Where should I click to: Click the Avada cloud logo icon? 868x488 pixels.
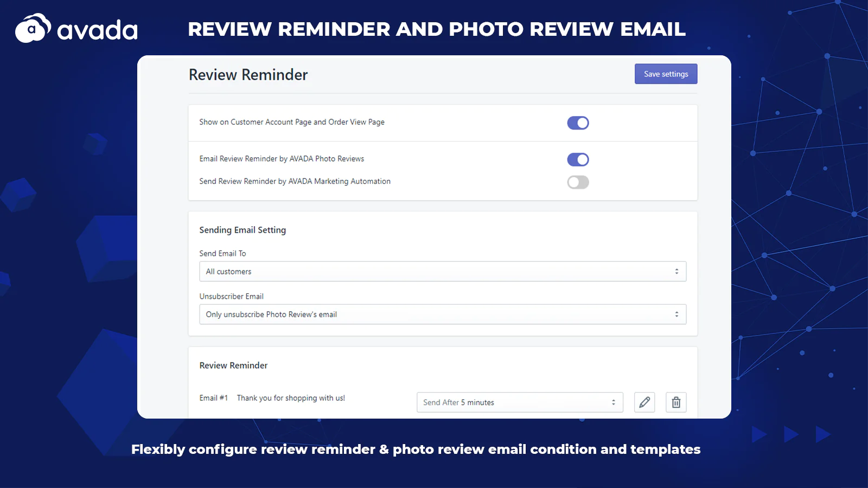click(33, 28)
